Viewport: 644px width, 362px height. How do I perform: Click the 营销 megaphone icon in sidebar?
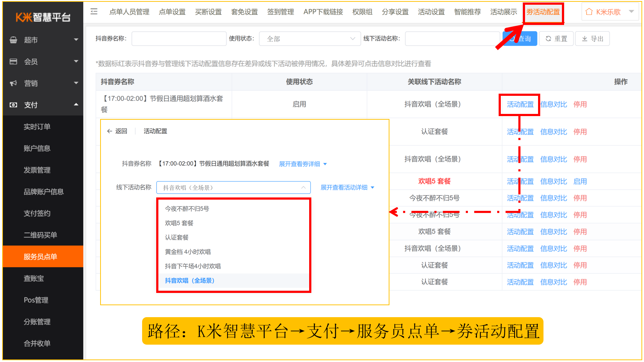(13, 83)
